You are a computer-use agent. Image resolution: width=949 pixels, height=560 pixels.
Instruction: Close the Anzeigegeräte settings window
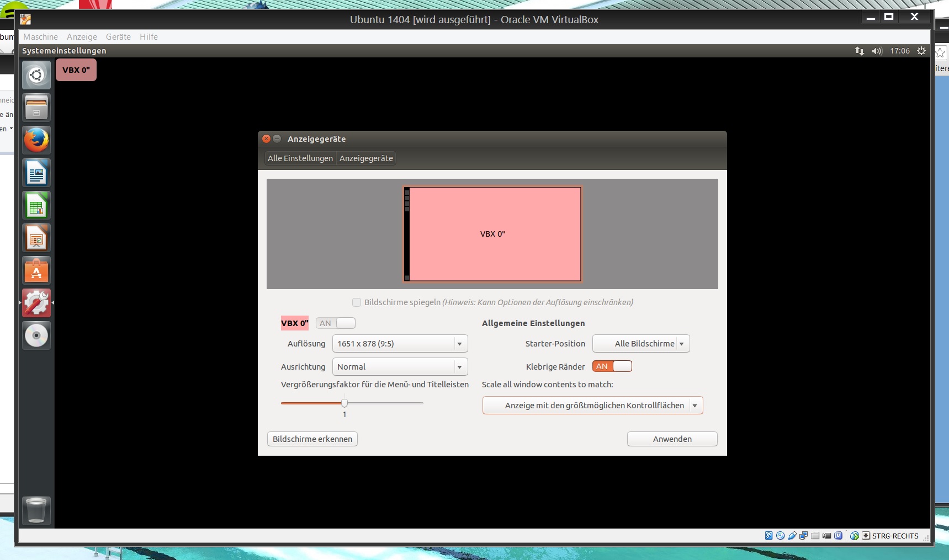(266, 138)
